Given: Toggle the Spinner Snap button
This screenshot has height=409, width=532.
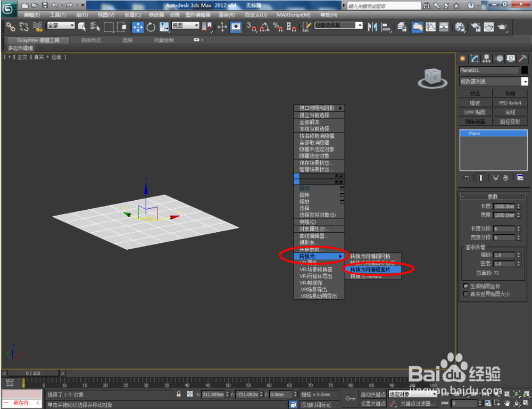Looking at the screenshot, I should click(x=291, y=27).
